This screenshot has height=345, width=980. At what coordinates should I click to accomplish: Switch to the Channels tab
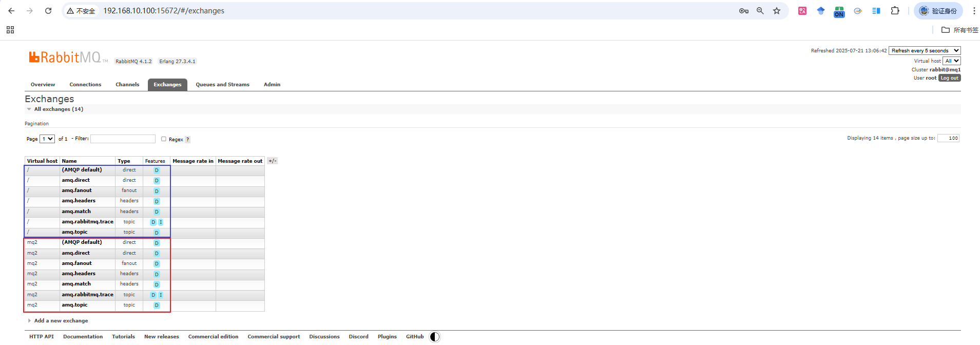[127, 85]
